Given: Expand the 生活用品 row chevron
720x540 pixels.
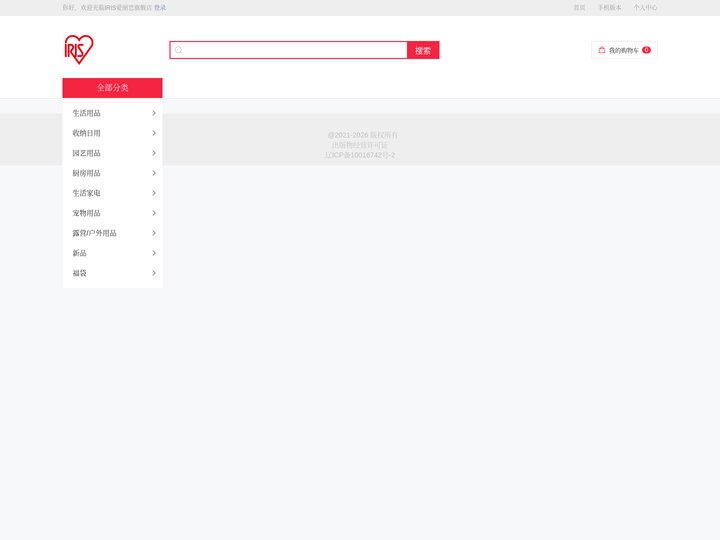Looking at the screenshot, I should click(154, 113).
